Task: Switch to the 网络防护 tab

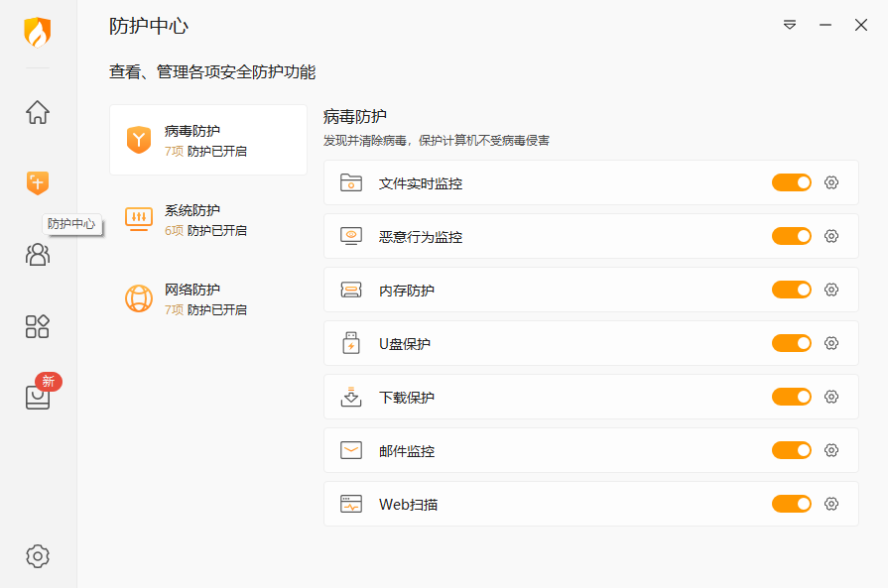Action: pos(206,298)
